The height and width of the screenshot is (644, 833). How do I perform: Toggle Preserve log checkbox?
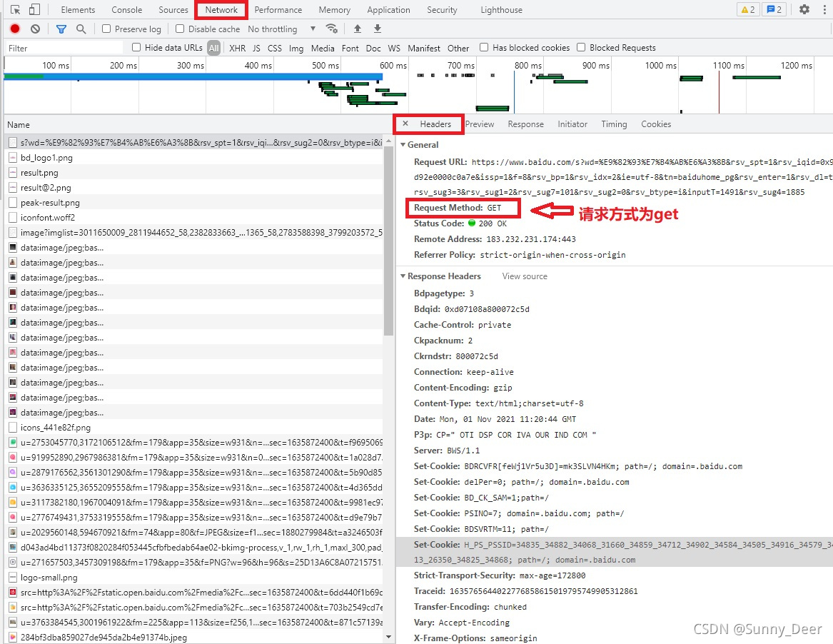click(106, 29)
